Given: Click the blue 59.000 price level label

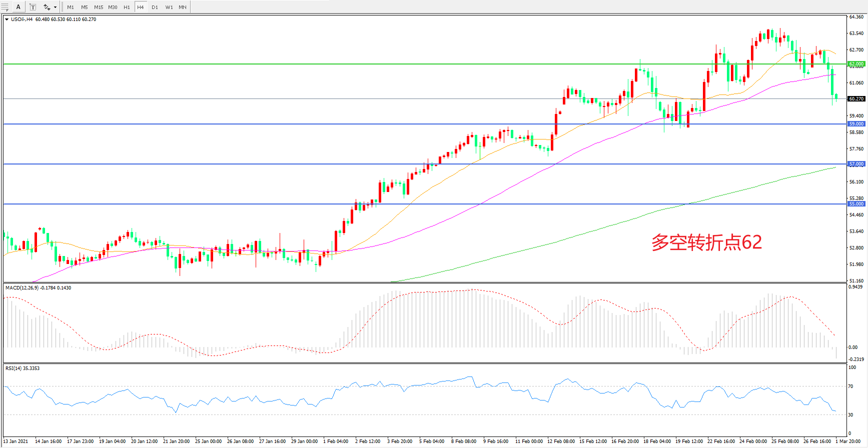Looking at the screenshot, I should coord(856,124).
